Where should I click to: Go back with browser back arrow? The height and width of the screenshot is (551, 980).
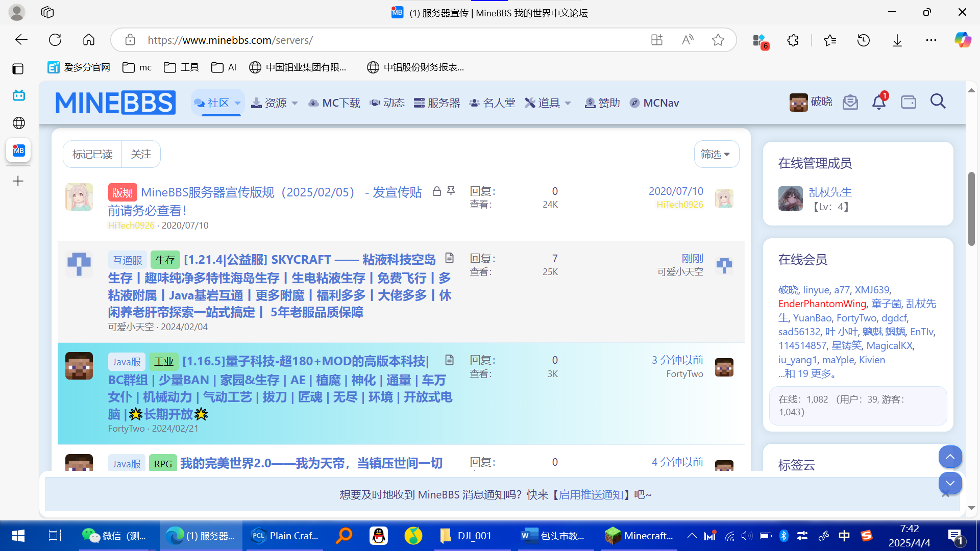click(x=21, y=40)
